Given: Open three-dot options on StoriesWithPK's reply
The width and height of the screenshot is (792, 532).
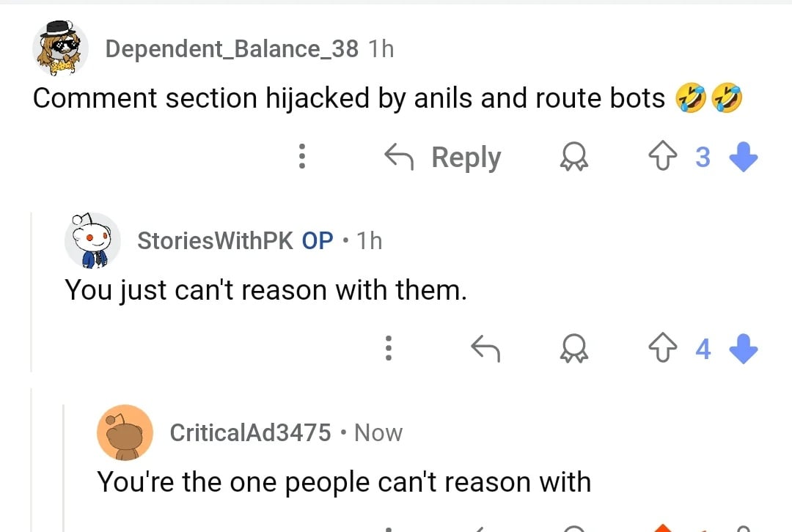Looking at the screenshot, I should click(x=389, y=349).
